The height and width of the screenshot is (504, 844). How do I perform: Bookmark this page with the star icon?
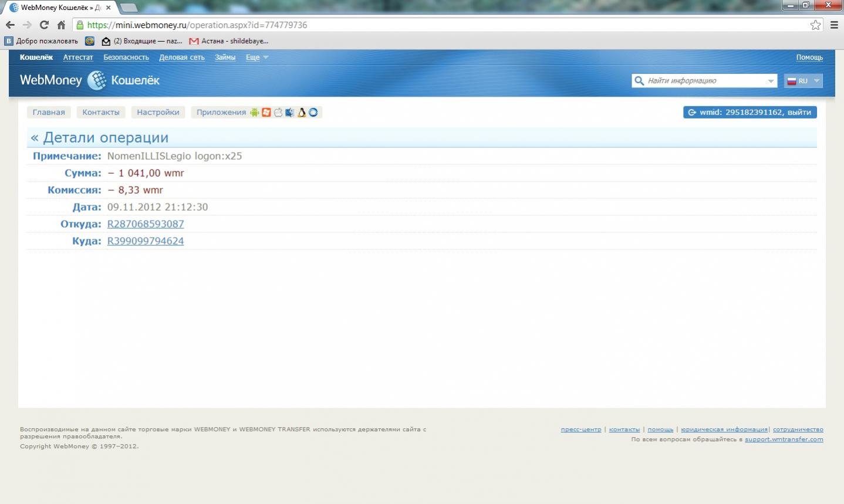pos(815,25)
